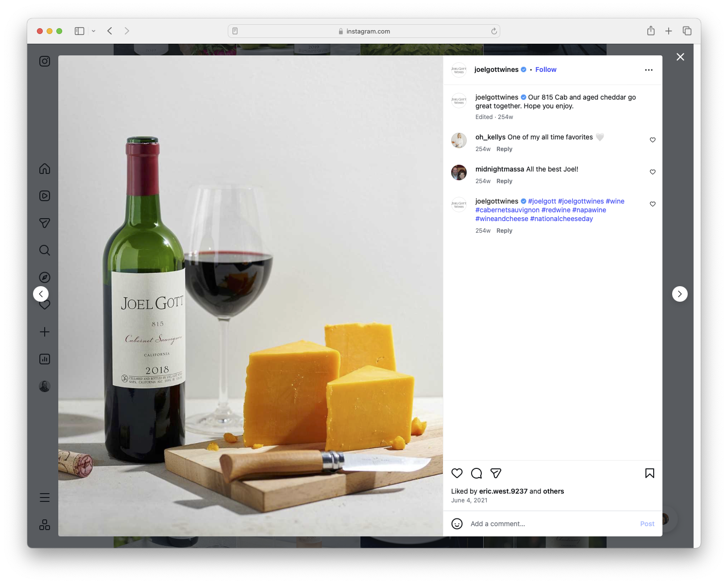The height and width of the screenshot is (584, 728).
Task: Open the midnightmassa profile link
Action: 500,169
